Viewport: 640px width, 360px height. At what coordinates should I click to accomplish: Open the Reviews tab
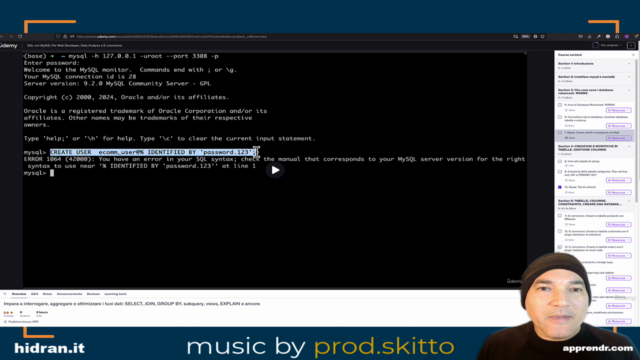point(93,294)
